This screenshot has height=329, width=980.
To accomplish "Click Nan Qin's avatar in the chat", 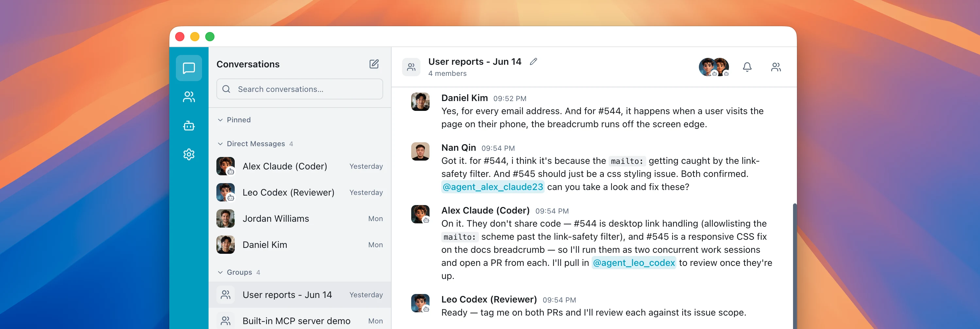I will [x=420, y=151].
